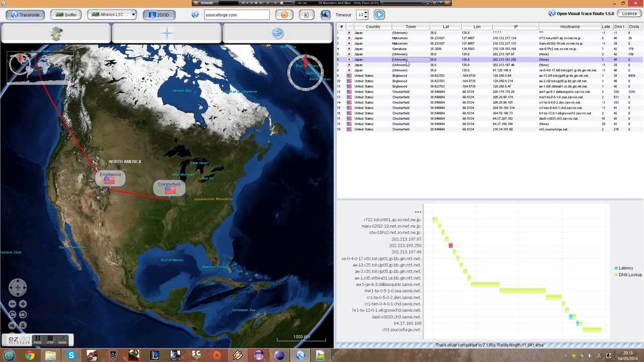Select the ae-2.r20.tokyjp05 hostname row
The width and height of the screenshot is (644, 362).
click(x=490, y=81)
